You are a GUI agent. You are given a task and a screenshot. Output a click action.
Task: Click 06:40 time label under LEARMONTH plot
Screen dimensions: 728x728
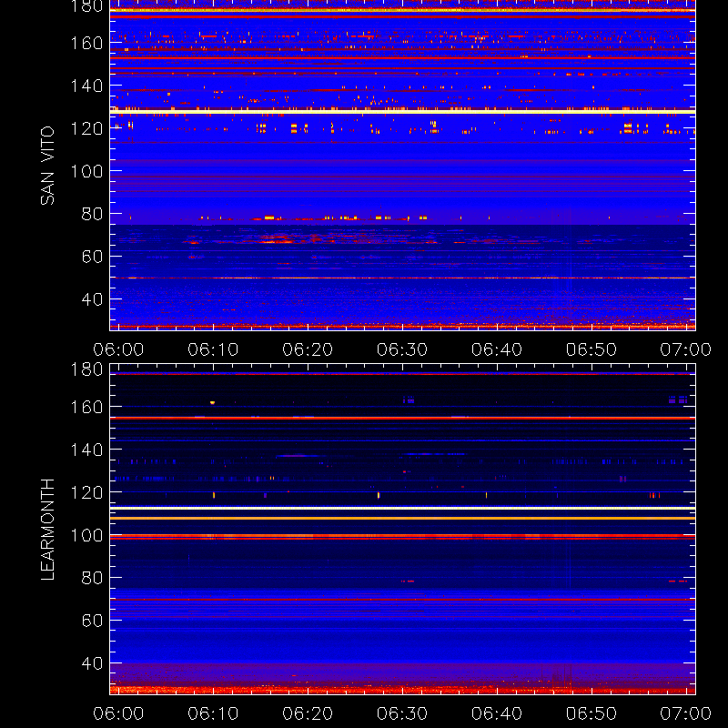point(497,713)
